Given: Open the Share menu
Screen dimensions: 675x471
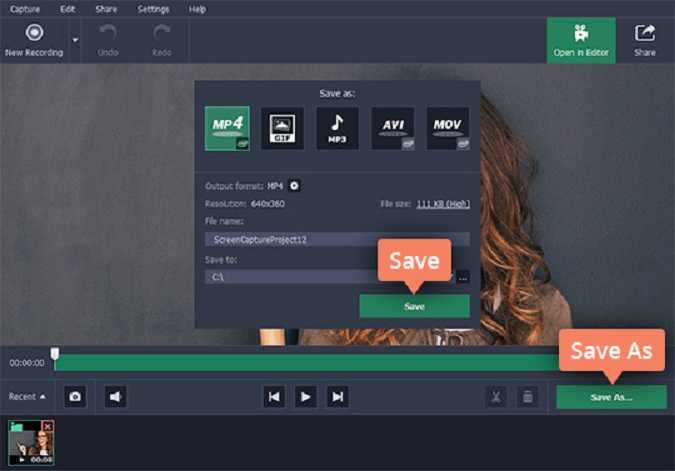Looking at the screenshot, I should pos(106,9).
